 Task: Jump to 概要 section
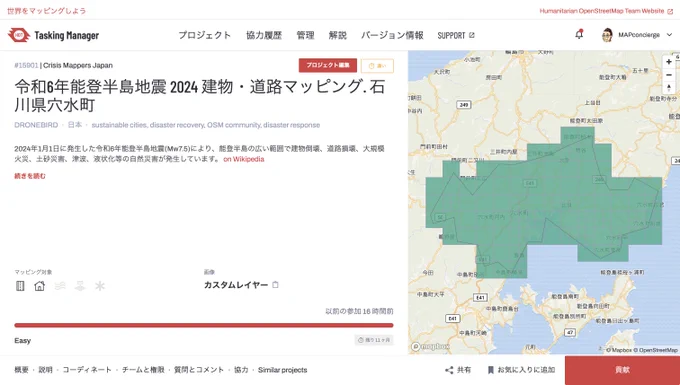click(x=21, y=370)
